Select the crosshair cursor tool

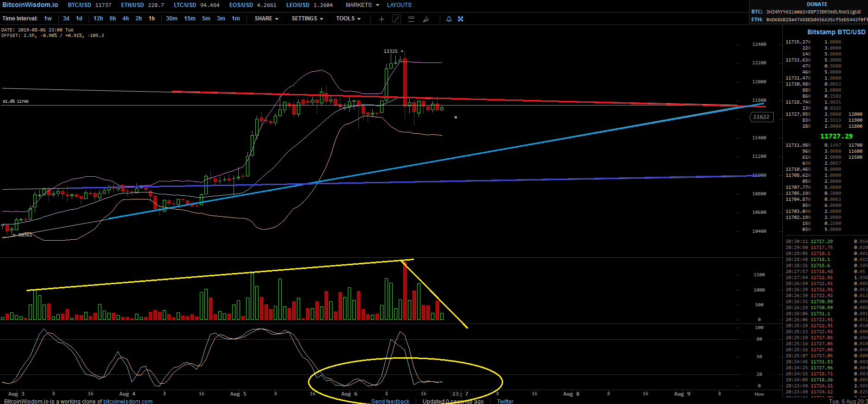(382, 19)
